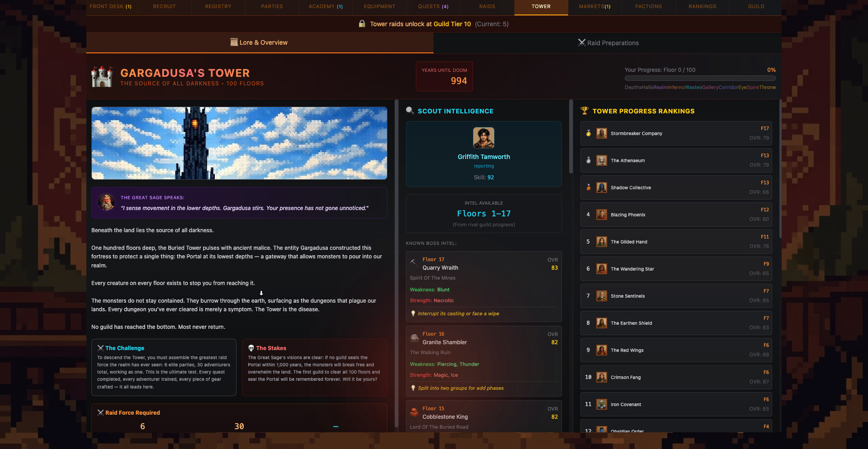The height and width of the screenshot is (449, 868).
Task: Click the scroll-down arrow in lore text
Action: coord(261,293)
